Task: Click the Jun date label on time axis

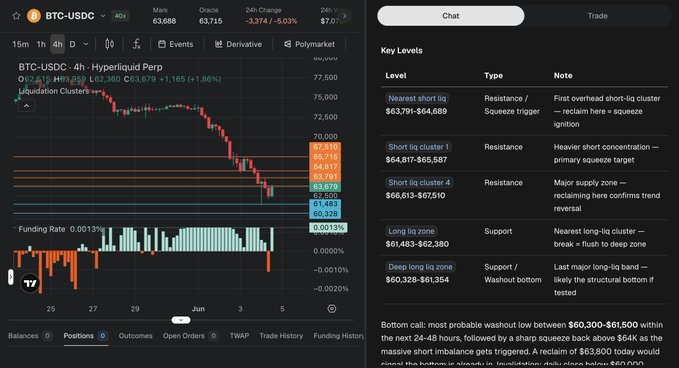Action: coord(198,309)
